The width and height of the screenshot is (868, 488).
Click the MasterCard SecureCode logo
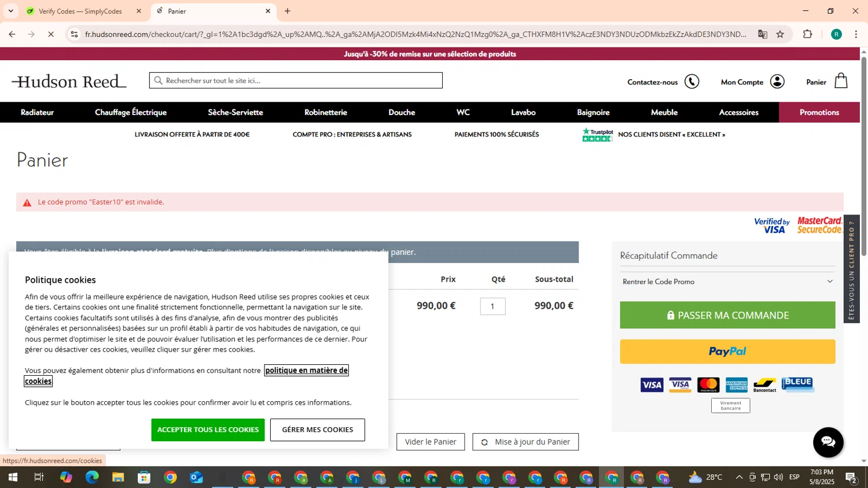(x=819, y=225)
